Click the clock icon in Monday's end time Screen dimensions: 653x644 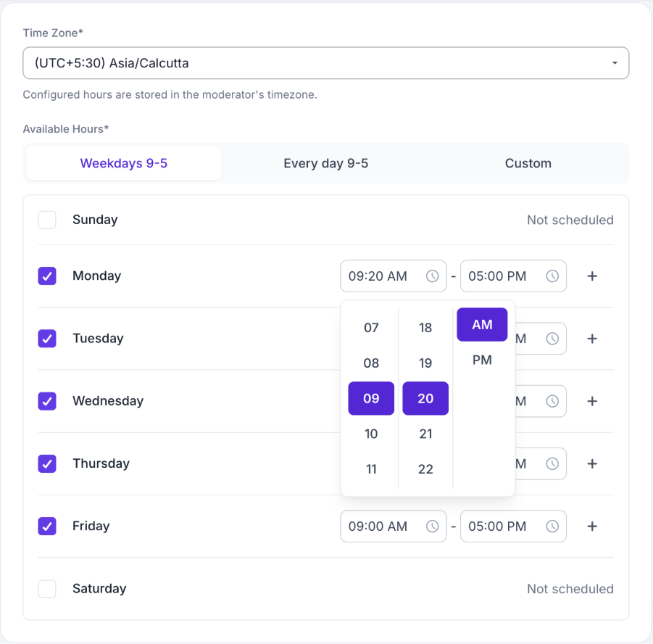pos(552,276)
